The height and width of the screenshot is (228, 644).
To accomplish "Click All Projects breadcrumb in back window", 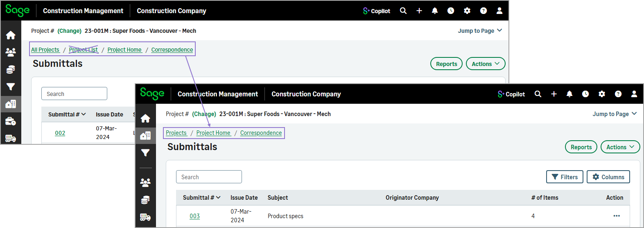I will (45, 50).
